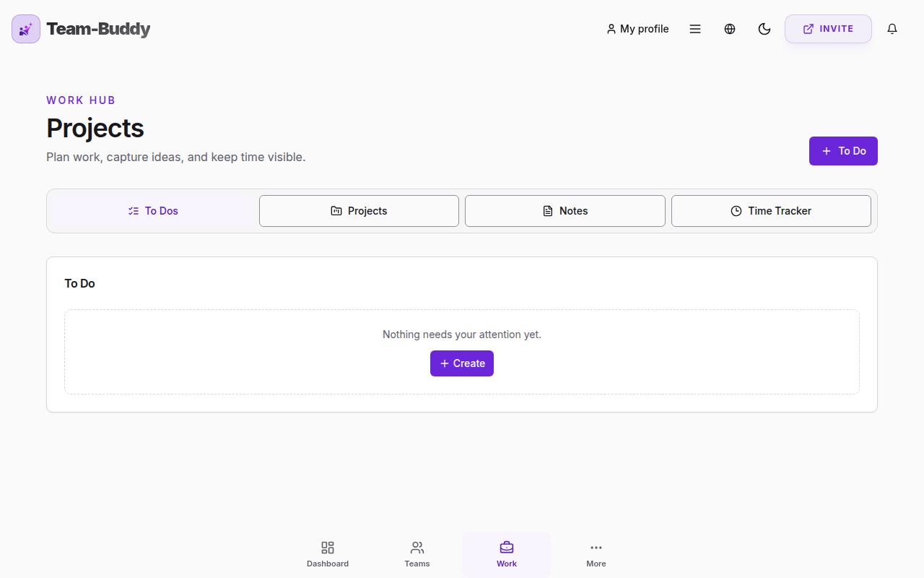Click the Invite button

click(x=828, y=29)
